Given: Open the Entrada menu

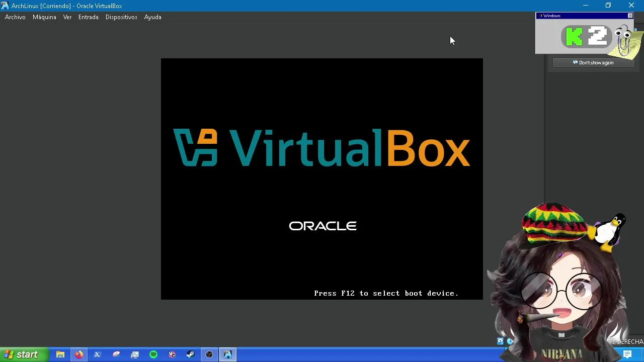Looking at the screenshot, I should click(88, 17).
